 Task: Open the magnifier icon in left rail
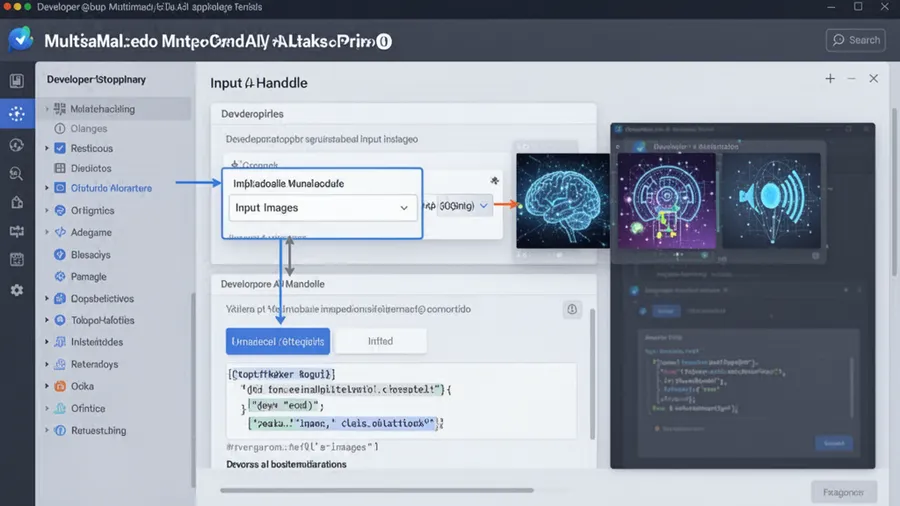17,173
